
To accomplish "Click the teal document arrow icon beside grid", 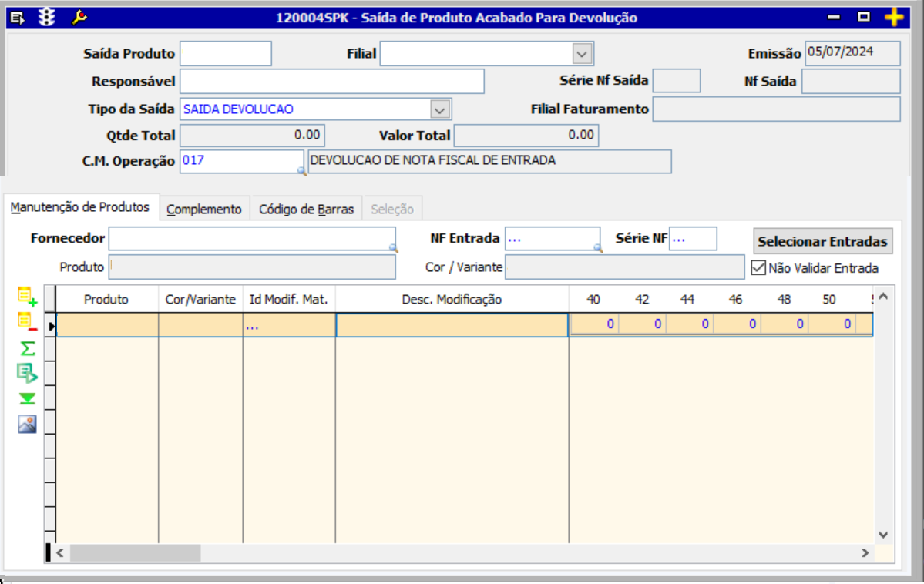I will pyautogui.click(x=27, y=374).
